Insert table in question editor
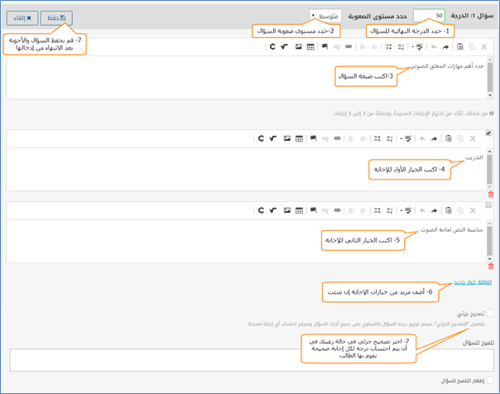The image size is (500, 394). pos(310,47)
